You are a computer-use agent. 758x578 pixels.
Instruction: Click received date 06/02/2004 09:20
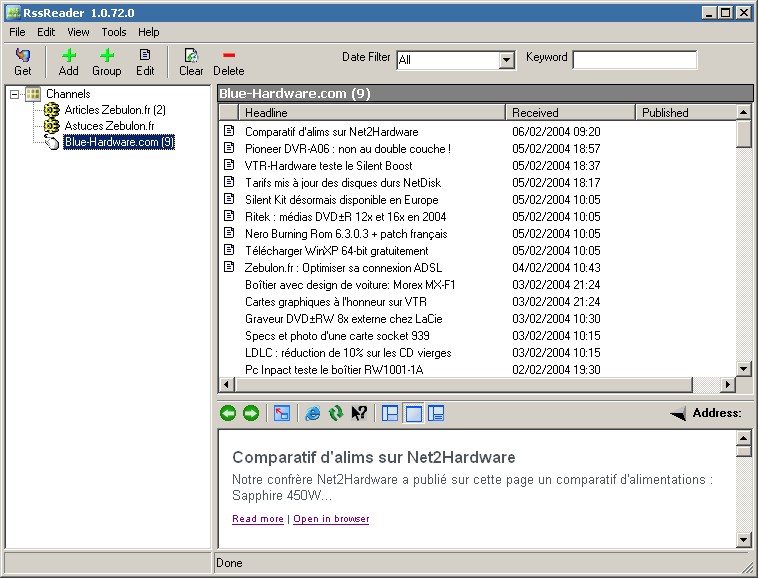coord(556,131)
